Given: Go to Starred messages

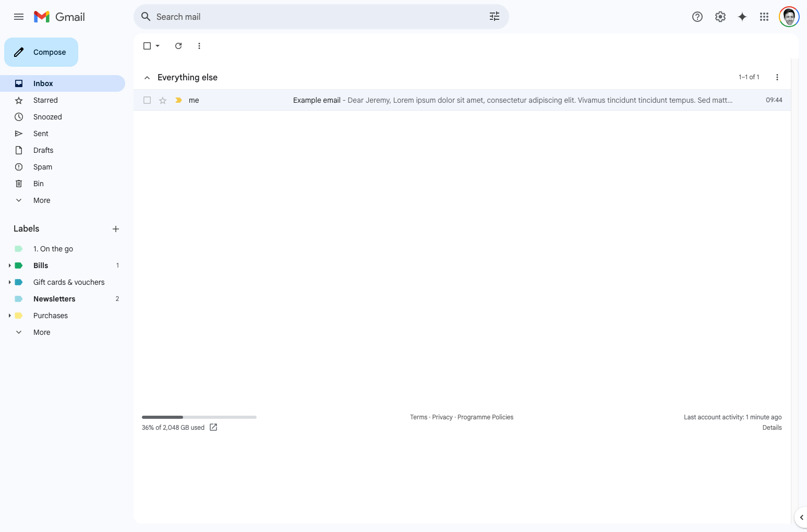Looking at the screenshot, I should pyautogui.click(x=63, y=100).
